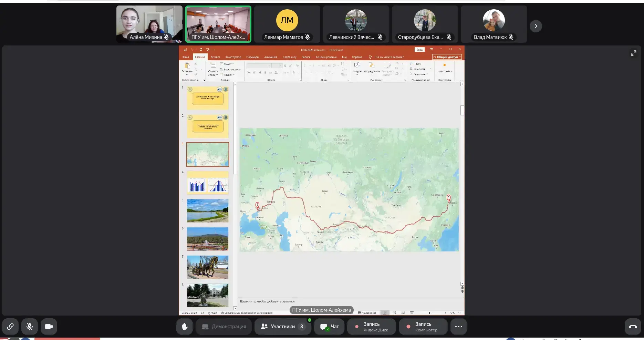Start screen share with the Демонстрация button
Screen dimensions: 644x340
224,327
